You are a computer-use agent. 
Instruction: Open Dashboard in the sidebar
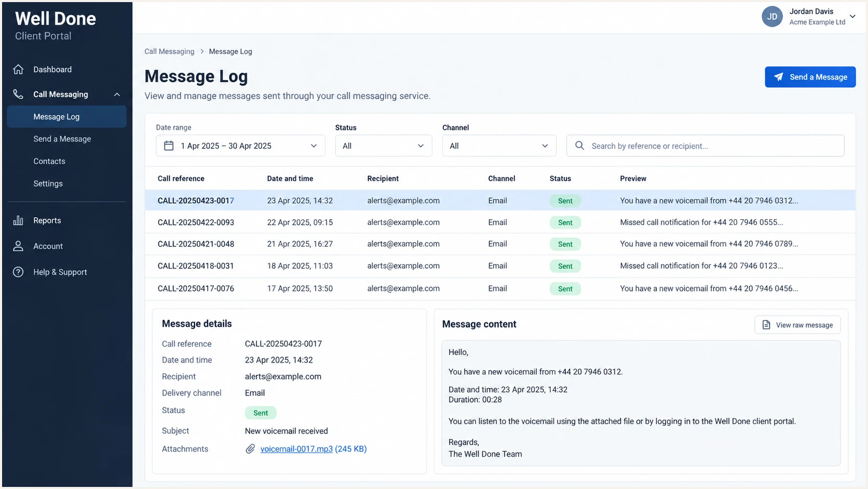[x=52, y=69]
